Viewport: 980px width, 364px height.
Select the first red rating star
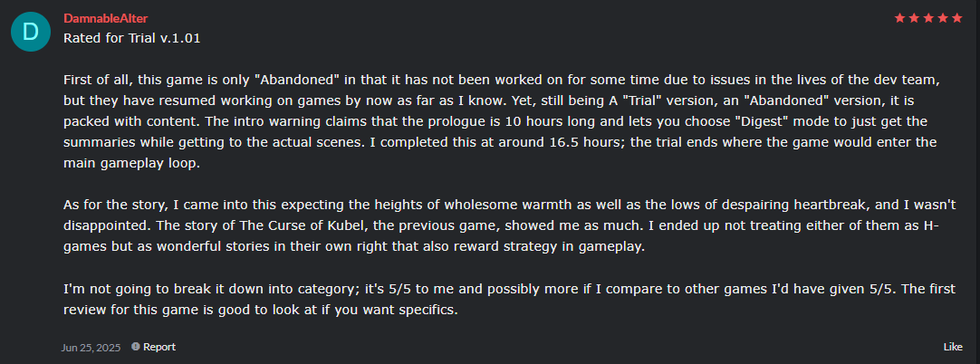point(900,18)
